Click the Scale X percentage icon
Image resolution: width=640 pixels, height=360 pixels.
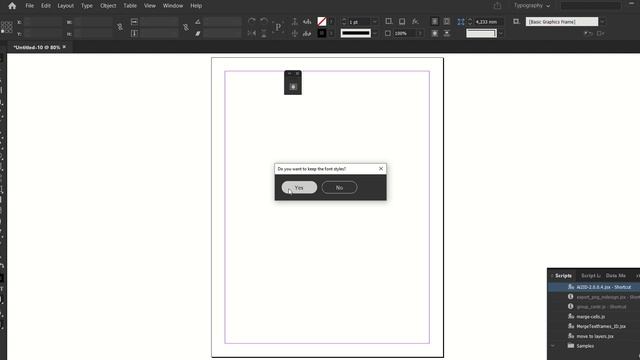[x=134, y=22]
